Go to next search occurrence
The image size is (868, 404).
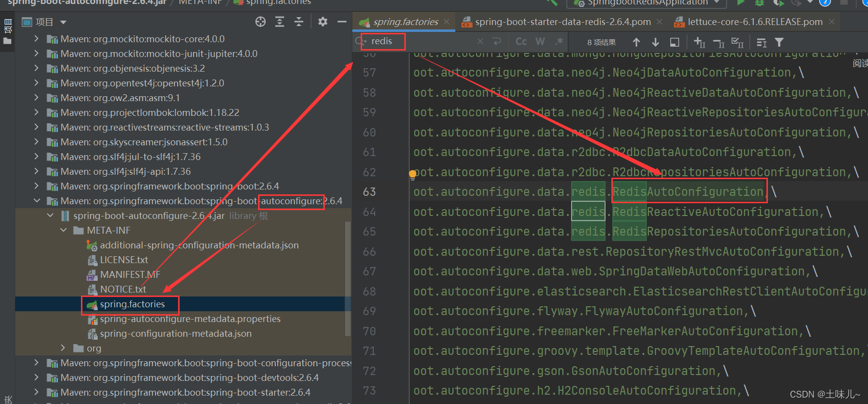[x=655, y=42]
